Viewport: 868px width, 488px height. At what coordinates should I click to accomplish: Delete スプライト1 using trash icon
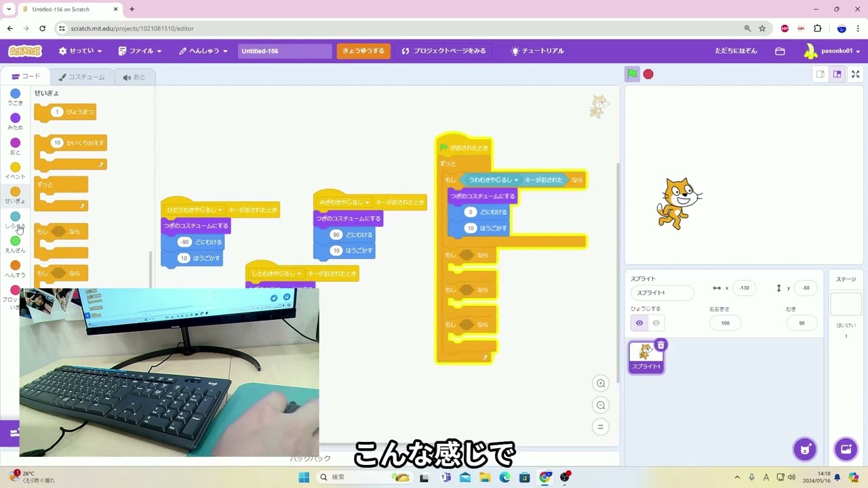point(660,345)
